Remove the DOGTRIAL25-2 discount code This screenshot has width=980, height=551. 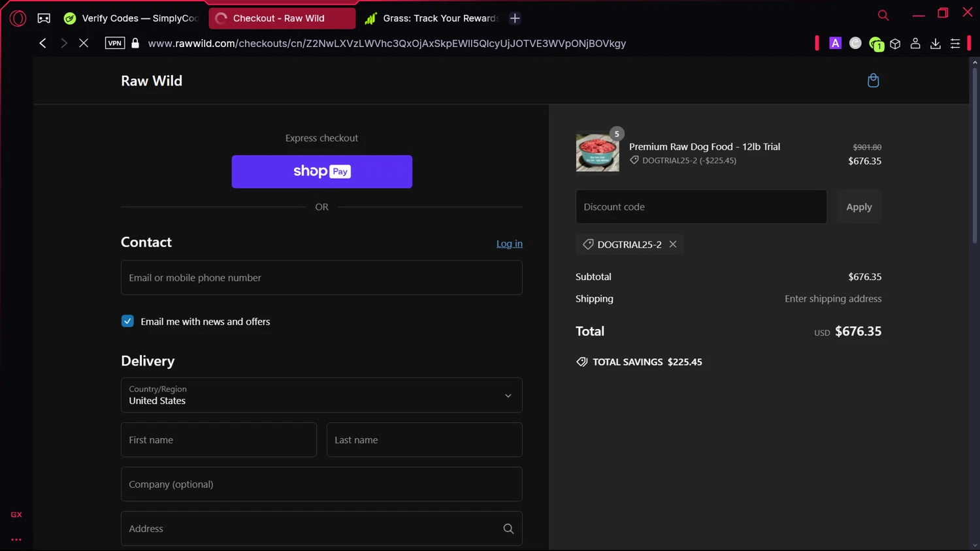click(x=673, y=244)
